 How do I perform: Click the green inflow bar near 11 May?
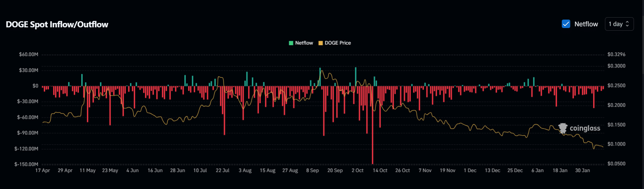82,80
